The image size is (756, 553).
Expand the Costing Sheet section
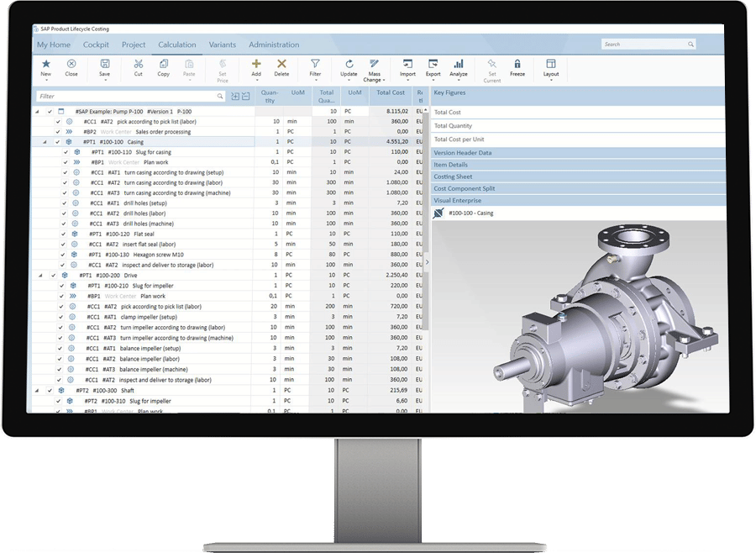click(579, 176)
